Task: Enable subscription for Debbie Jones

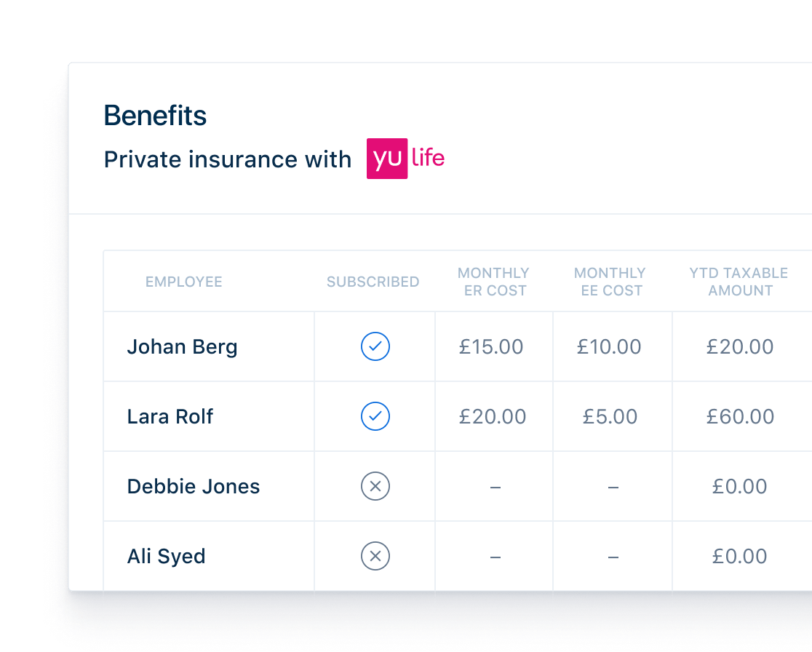Action: click(x=375, y=486)
